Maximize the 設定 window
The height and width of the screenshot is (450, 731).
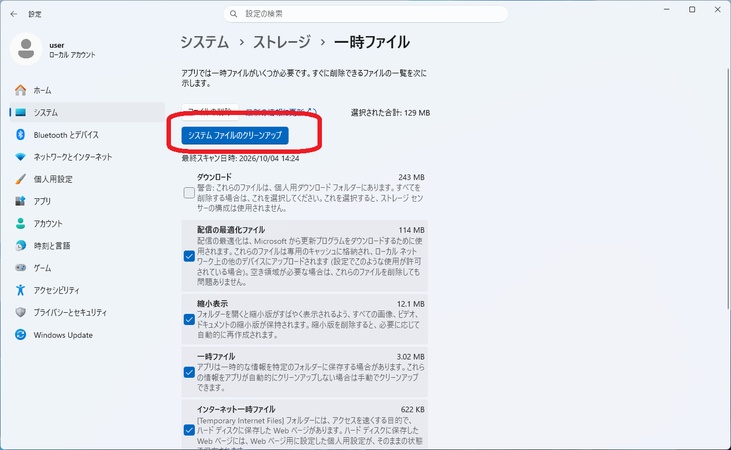pyautogui.click(x=692, y=9)
